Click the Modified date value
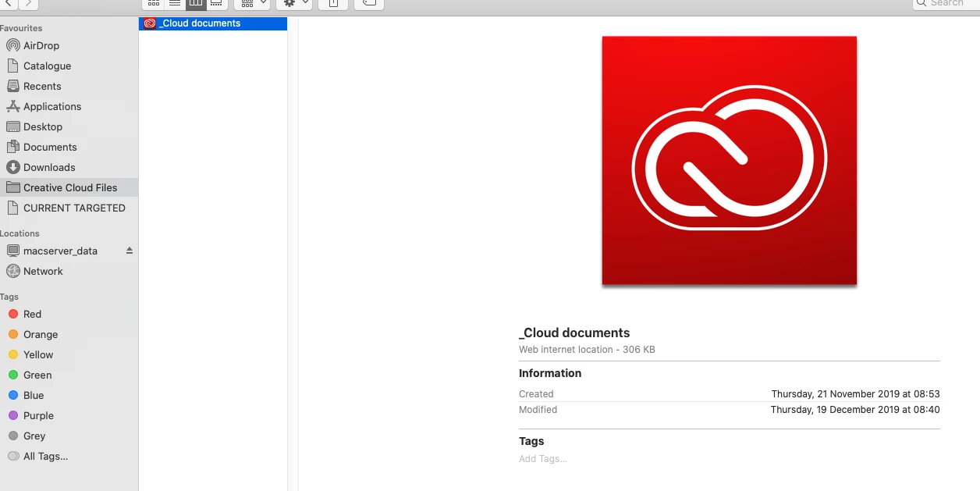This screenshot has width=980, height=491. coord(855,410)
